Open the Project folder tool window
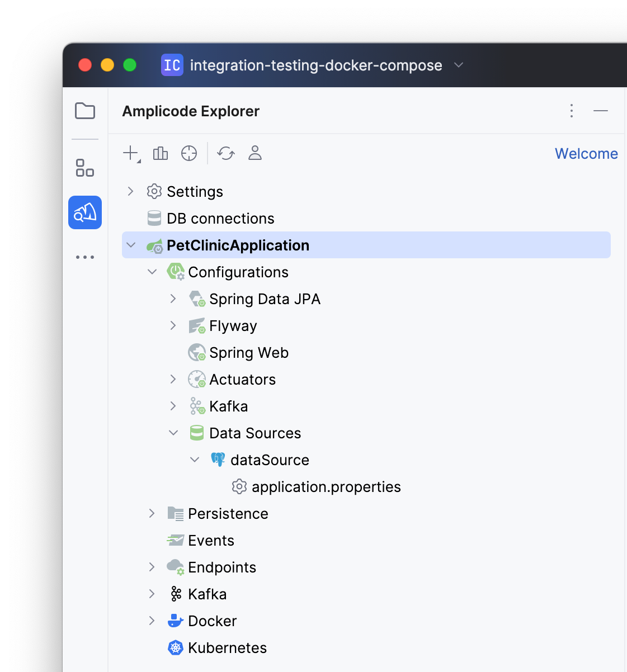 (85, 111)
